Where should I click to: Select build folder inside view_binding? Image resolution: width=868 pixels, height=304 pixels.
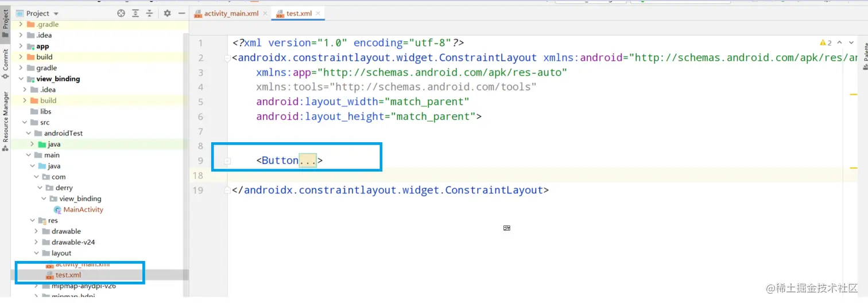(x=48, y=101)
